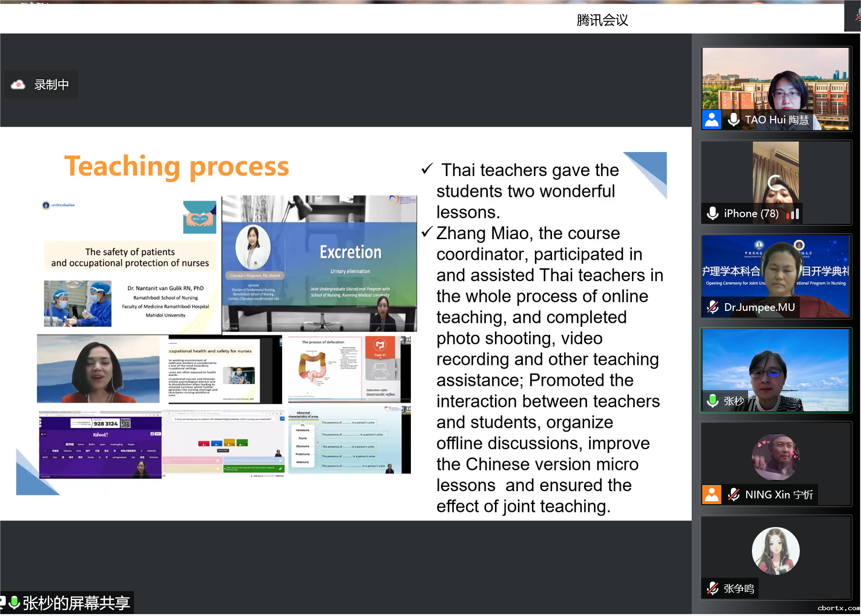Screen dimensions: 861x616
Task: Click the 录制中 recording status label
Action: [x=51, y=85]
